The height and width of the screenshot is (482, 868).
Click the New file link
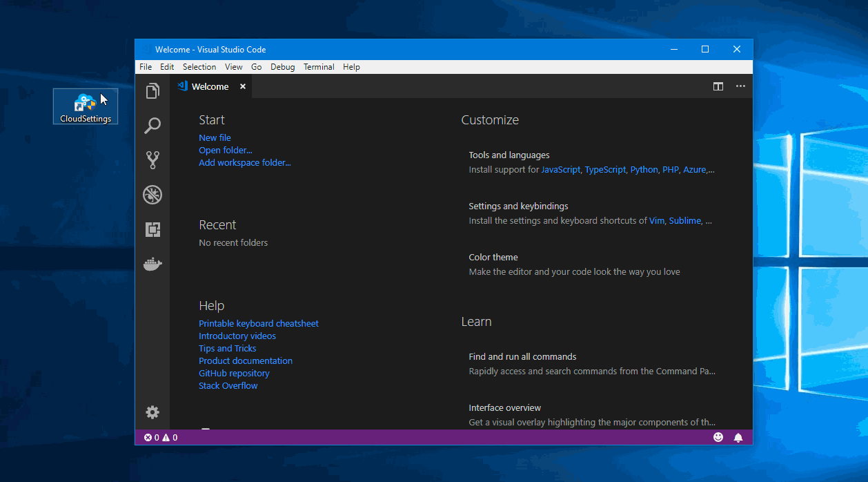click(215, 137)
